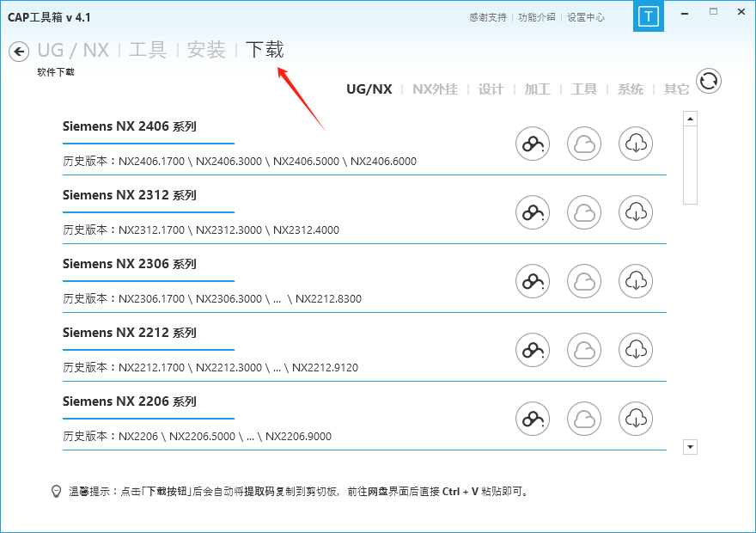756x533 pixels.
Task: Switch to the NX外挂 category tab
Action: pyautogui.click(x=435, y=89)
